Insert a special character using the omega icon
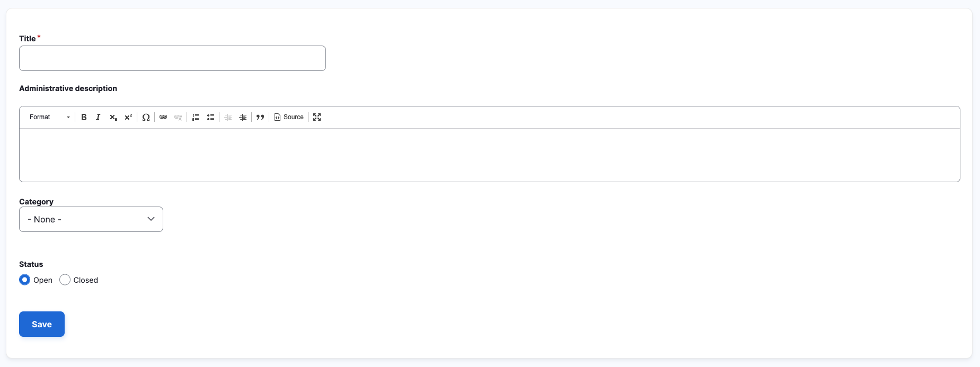Image resolution: width=980 pixels, height=367 pixels. click(x=146, y=117)
